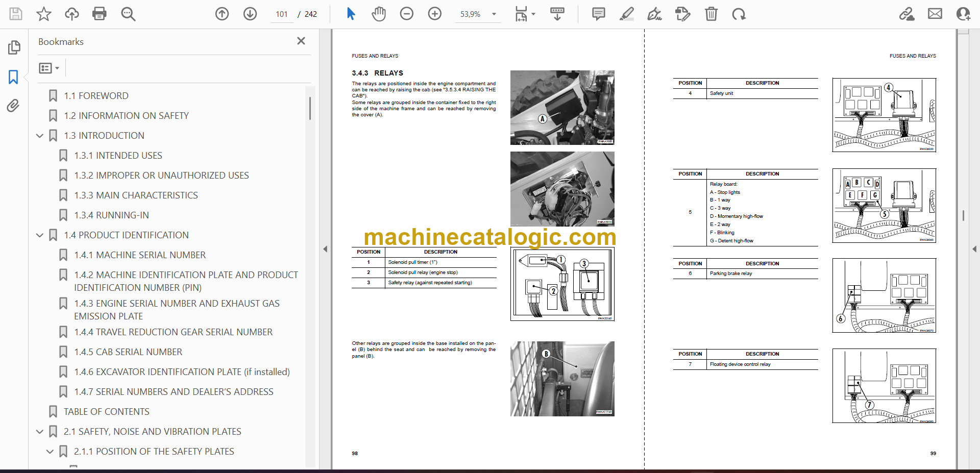The image size is (980, 473).
Task: Upload file to cloud icon
Action: [72, 14]
